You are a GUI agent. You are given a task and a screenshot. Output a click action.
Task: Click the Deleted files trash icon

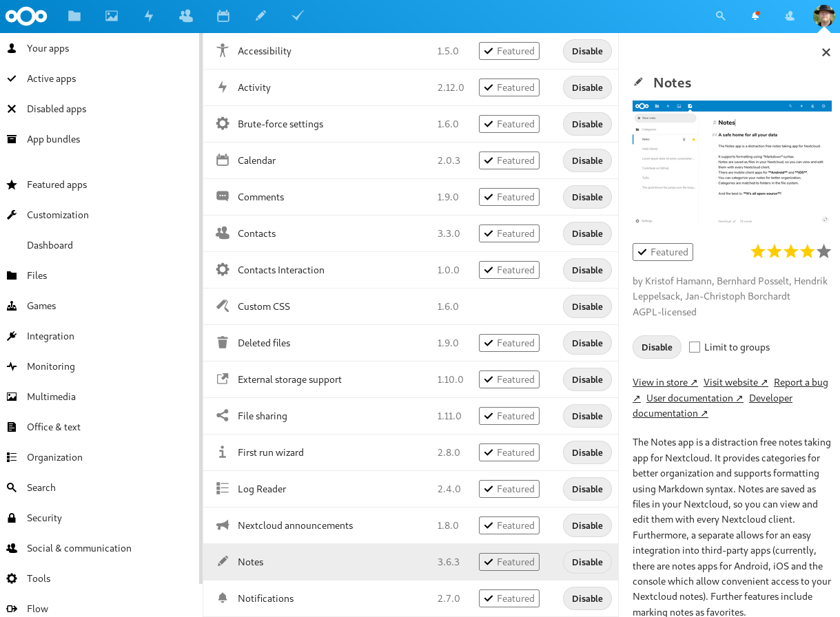click(223, 343)
